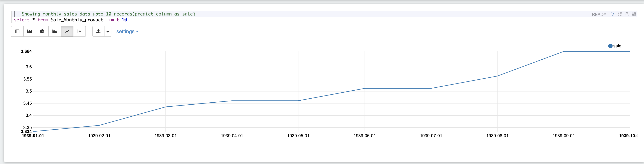This screenshot has width=644, height=164.
Task: Select line chart visualization
Action: click(67, 31)
